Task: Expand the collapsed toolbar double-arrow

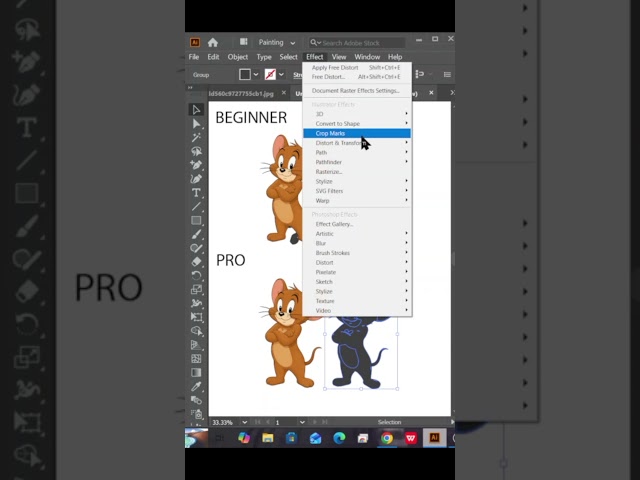Action: coord(190,87)
